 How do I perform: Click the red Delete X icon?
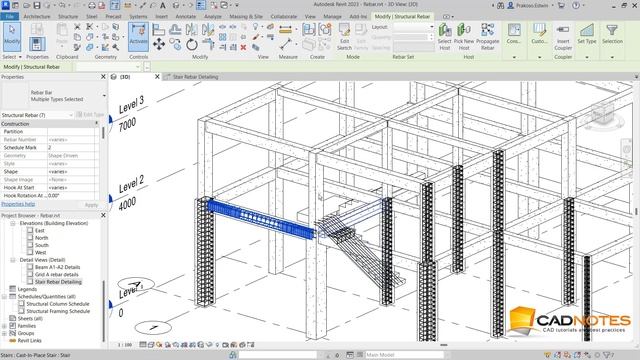click(243, 47)
